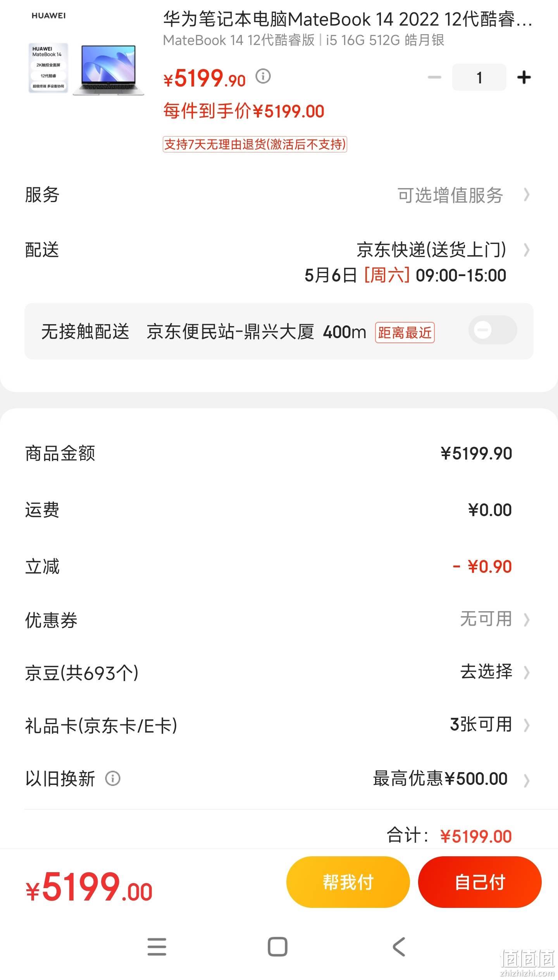
Task: Tap the 帮我付 button
Action: tap(348, 881)
